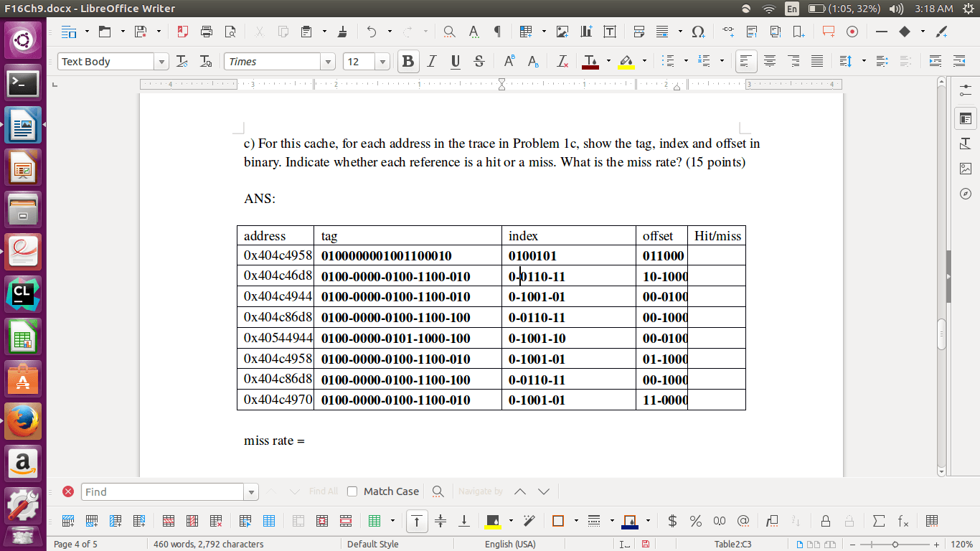The width and height of the screenshot is (980, 551).
Task: Open the Text Body paragraph style dropdown
Action: point(161,62)
